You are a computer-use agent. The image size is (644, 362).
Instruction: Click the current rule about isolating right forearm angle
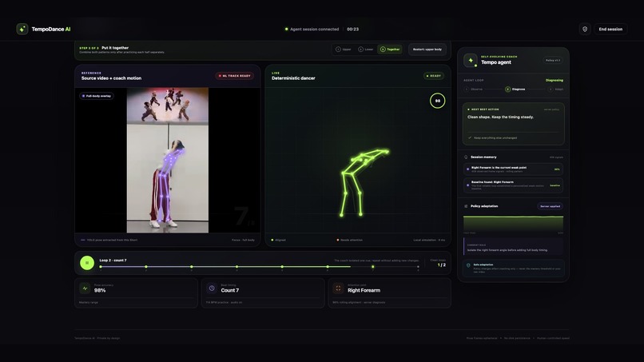pos(513,248)
